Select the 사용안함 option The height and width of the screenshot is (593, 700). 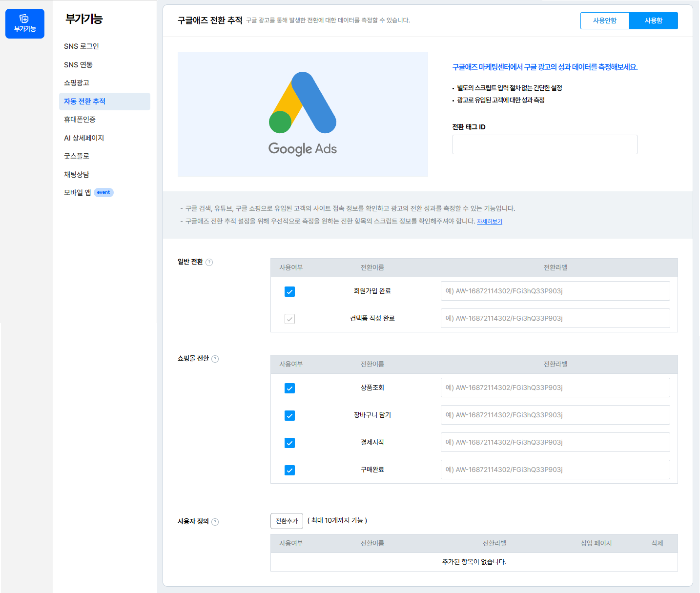pos(605,20)
